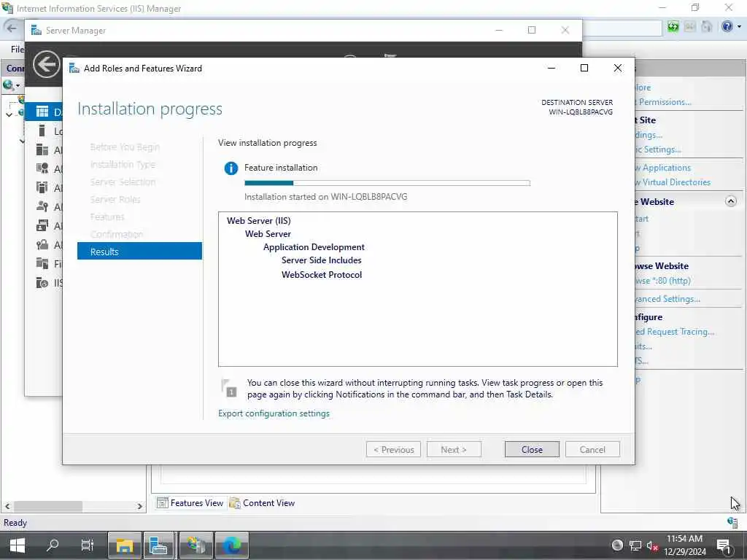Switch to Content View tab
The height and width of the screenshot is (560, 747).
(x=262, y=503)
